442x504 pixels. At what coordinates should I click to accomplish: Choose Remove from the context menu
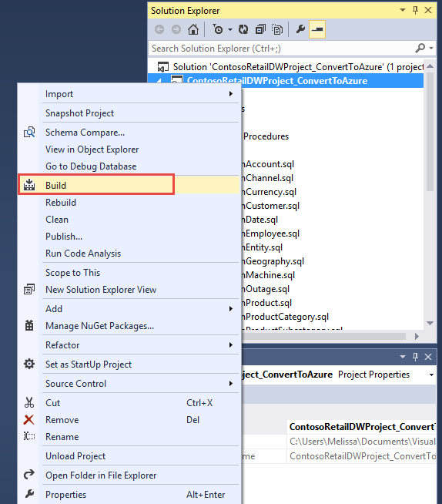point(139,420)
